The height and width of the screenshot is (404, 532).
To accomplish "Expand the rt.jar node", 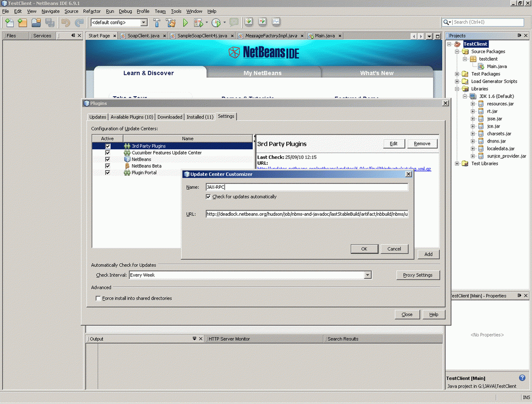I will [473, 111].
